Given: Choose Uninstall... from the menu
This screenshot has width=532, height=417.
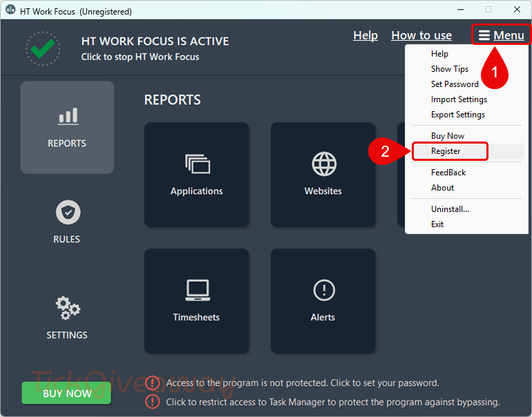Looking at the screenshot, I should click(x=450, y=209).
